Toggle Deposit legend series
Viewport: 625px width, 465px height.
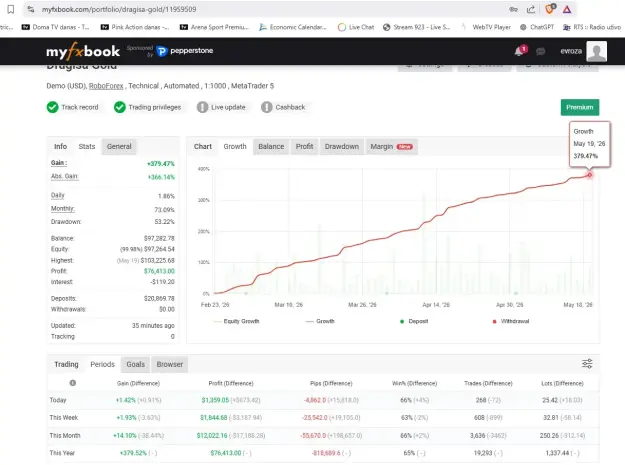pyautogui.click(x=414, y=321)
